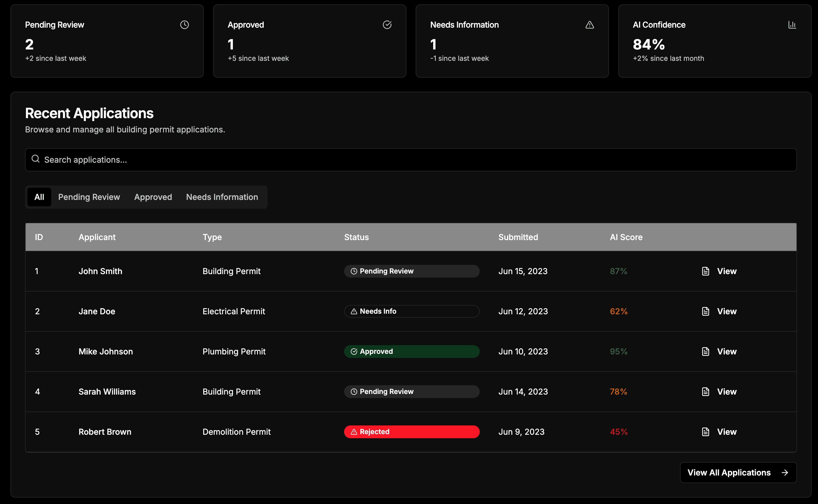
Task: Click the Rejected status badge
Action: coord(412,432)
